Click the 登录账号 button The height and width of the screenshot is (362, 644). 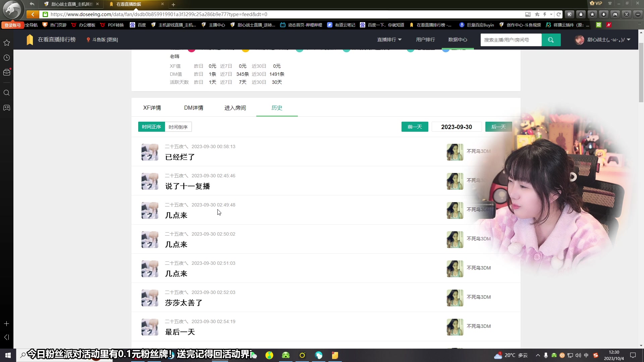(12, 25)
